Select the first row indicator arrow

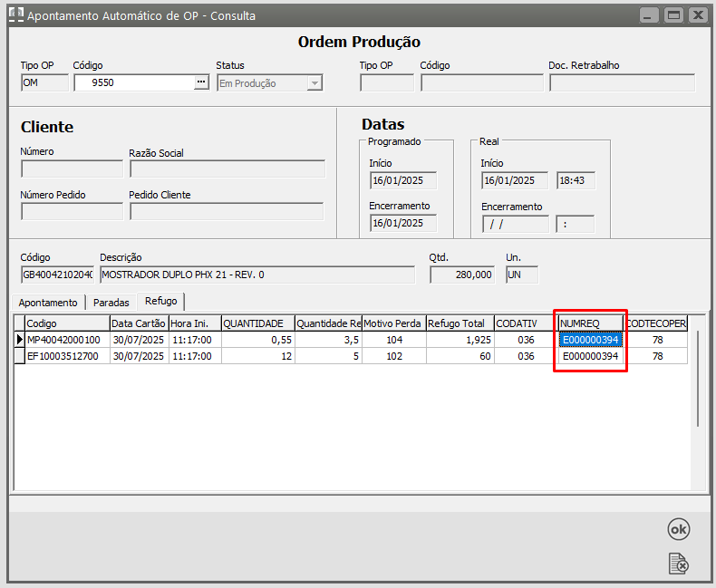point(18,340)
